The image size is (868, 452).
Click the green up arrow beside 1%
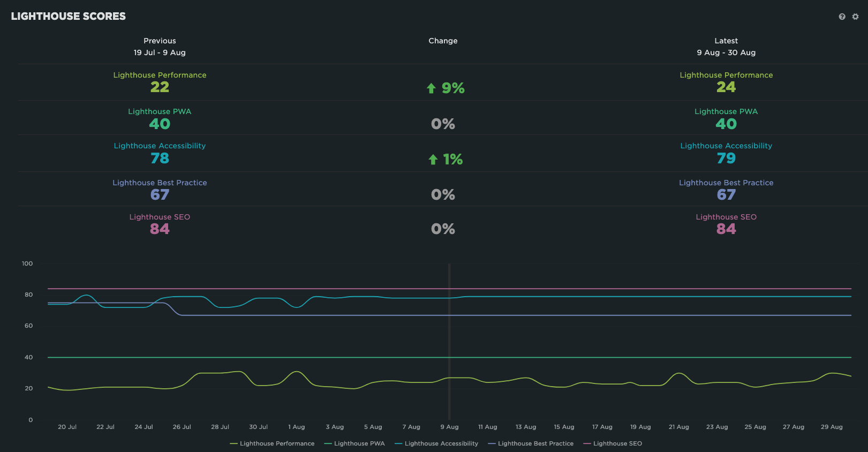[x=433, y=160]
